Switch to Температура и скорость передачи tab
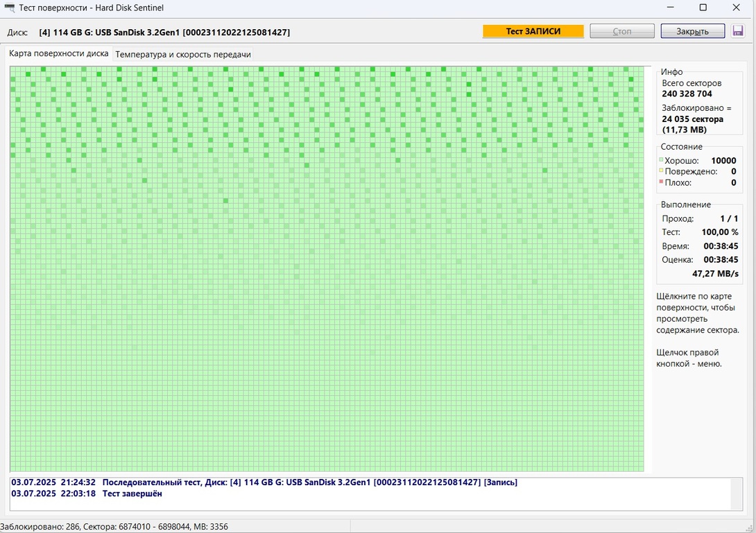This screenshot has height=533, width=756. tap(183, 54)
